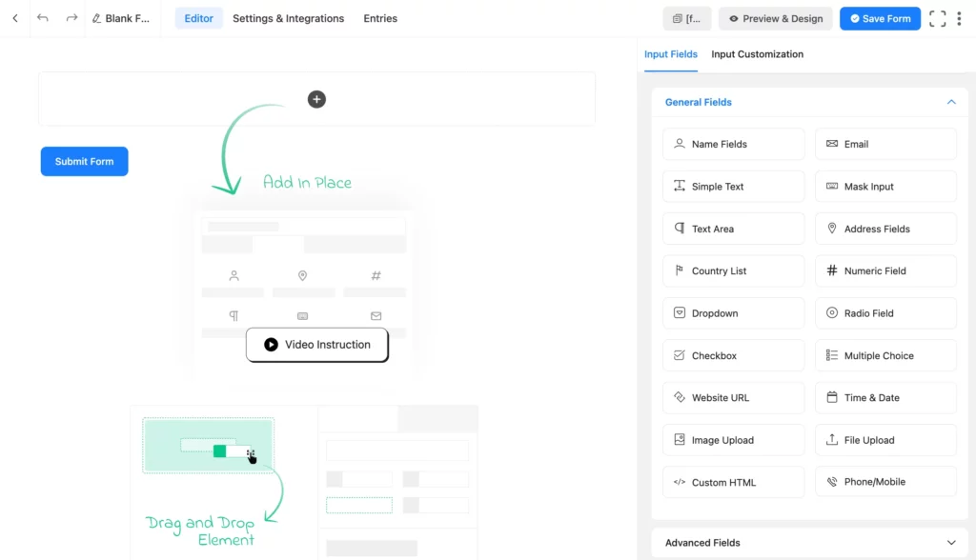Collapse the General Fields section
This screenshot has height=560, width=976.
tap(951, 102)
